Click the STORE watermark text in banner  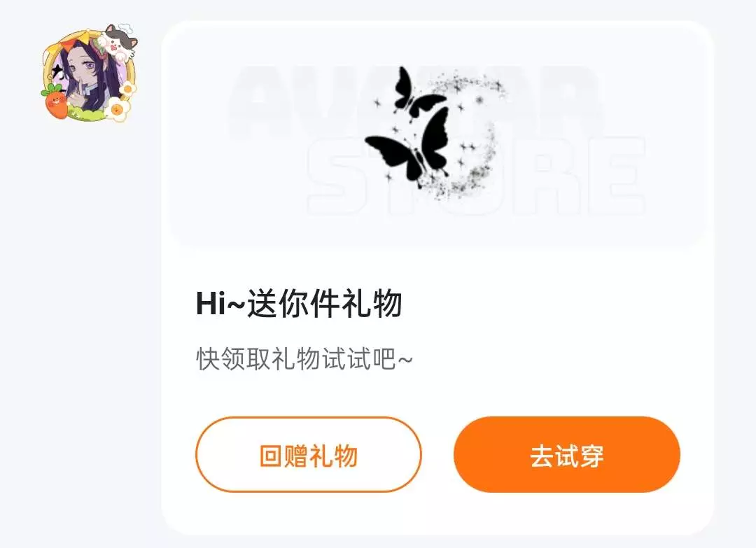click(x=476, y=174)
